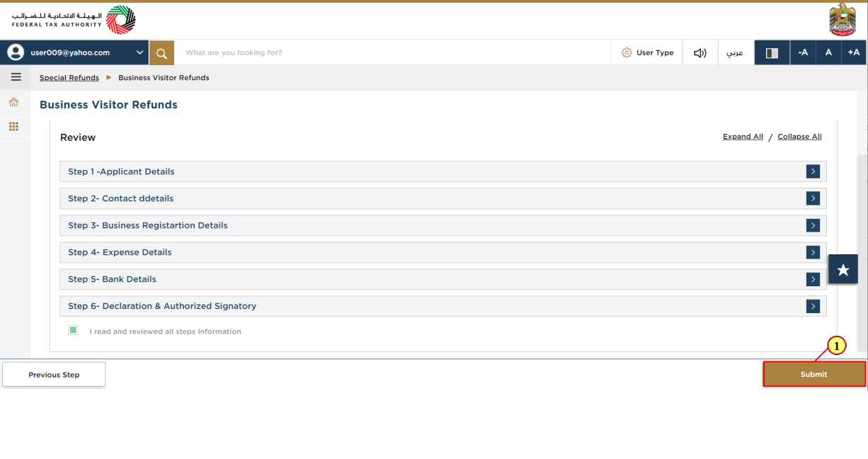Open User Type settings

point(647,53)
